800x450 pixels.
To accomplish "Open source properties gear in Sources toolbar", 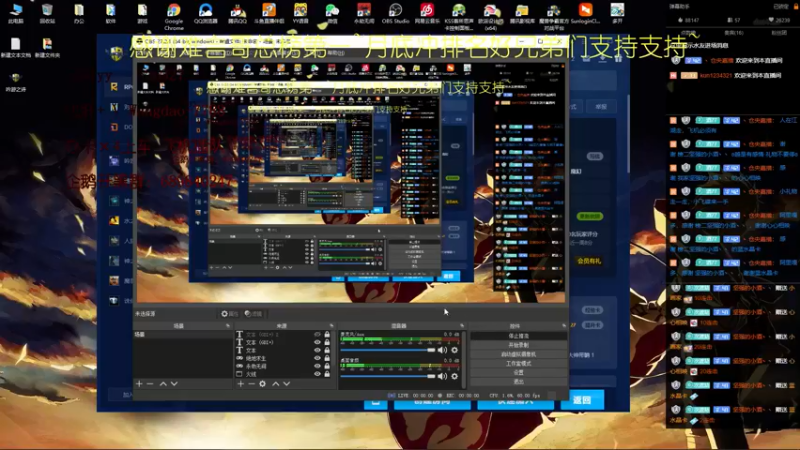I will tap(262, 383).
